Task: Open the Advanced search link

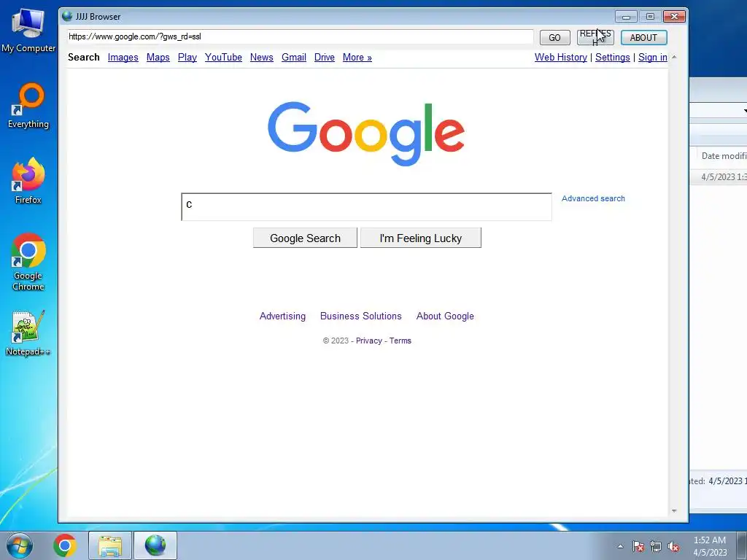Action: (x=593, y=198)
